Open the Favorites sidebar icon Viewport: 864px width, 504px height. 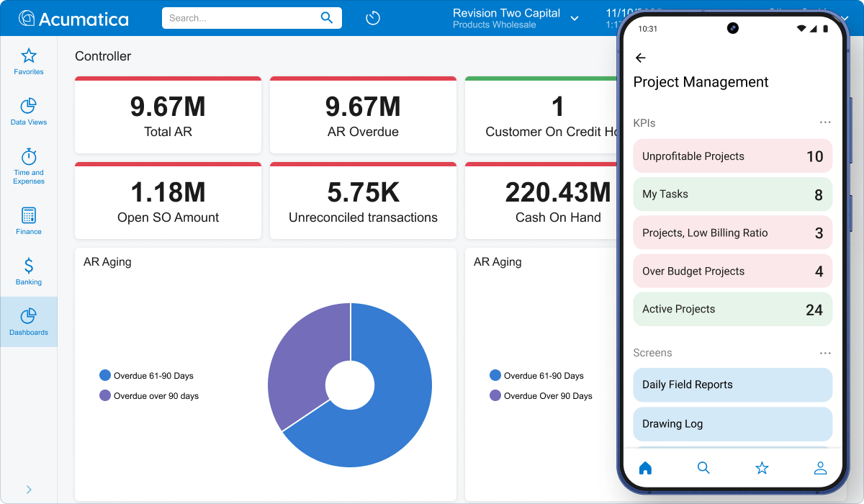click(29, 61)
